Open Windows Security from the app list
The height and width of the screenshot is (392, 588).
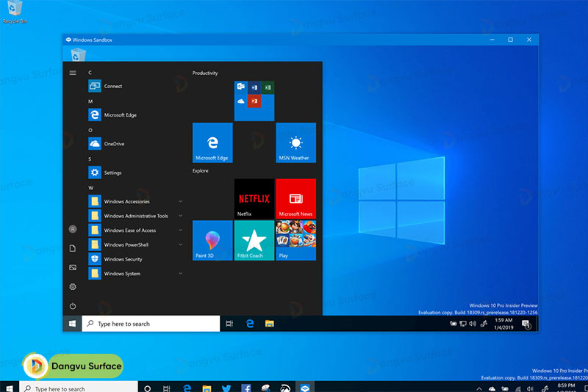[x=136, y=258]
